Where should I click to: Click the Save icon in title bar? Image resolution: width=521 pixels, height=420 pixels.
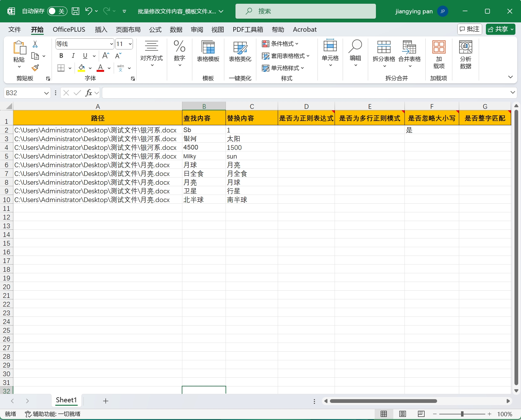click(x=75, y=11)
